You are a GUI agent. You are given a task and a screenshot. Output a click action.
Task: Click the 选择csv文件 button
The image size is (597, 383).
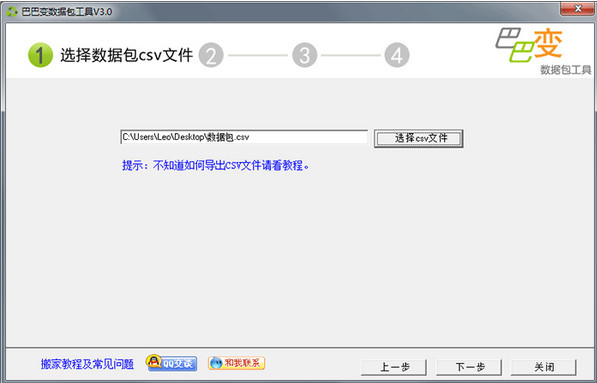[419, 138]
